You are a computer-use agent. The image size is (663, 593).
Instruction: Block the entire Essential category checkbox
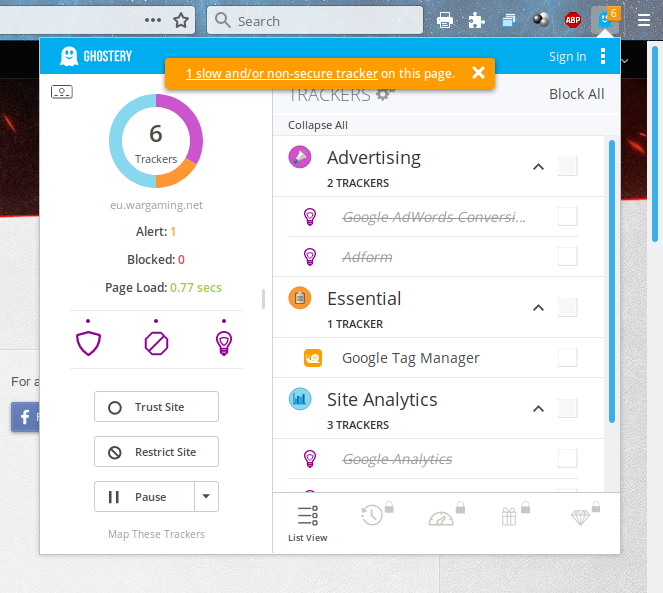pyautogui.click(x=567, y=307)
